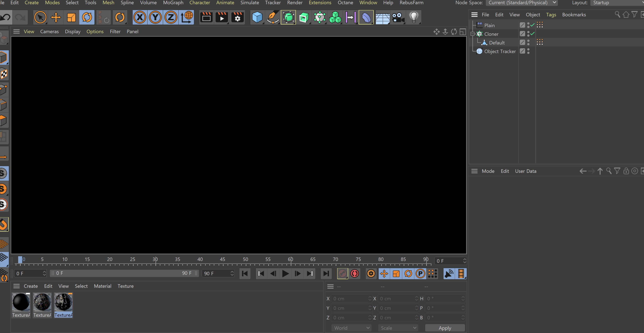Add a MoGraph Cloner from toolbar

319,17
